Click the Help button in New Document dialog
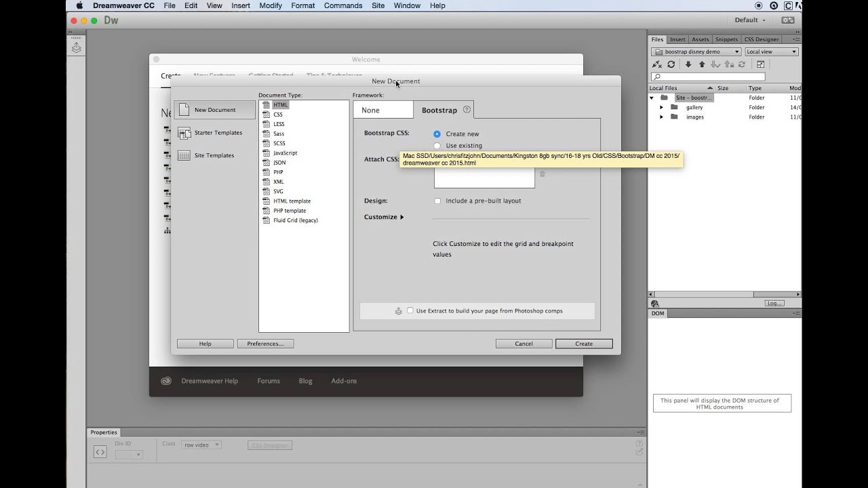 (205, 344)
